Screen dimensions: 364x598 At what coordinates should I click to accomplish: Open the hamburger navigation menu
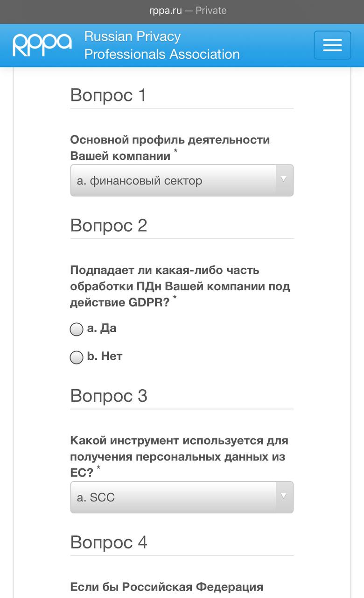tap(332, 45)
